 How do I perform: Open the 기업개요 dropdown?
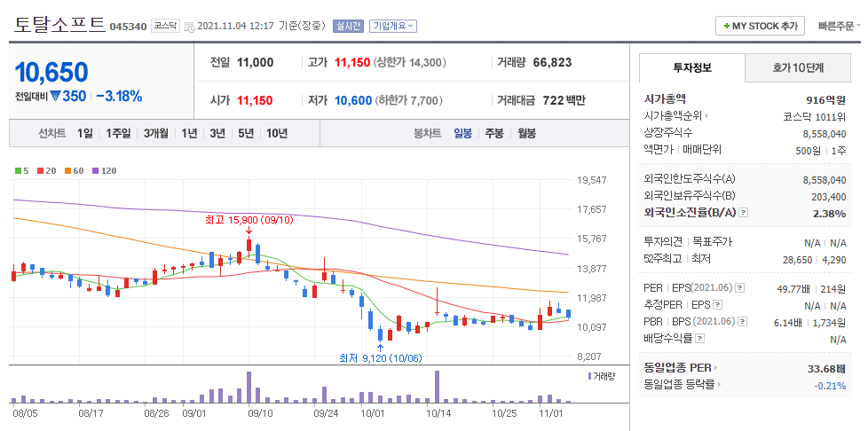(393, 26)
